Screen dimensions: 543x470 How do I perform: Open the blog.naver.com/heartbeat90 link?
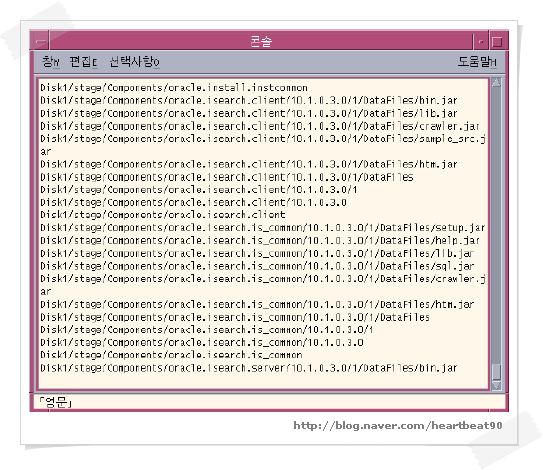(x=398, y=425)
